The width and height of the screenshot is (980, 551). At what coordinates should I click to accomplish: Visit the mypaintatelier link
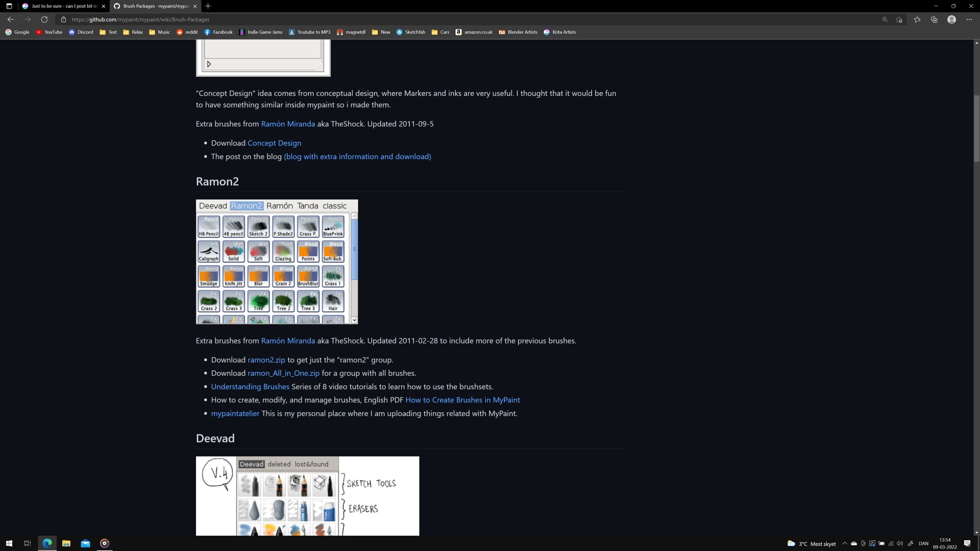pyautogui.click(x=235, y=414)
